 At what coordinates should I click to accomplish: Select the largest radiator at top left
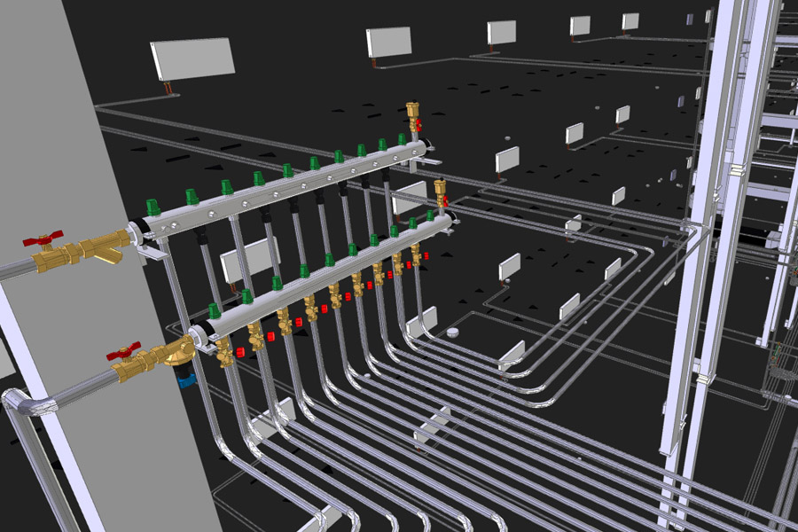193,58
